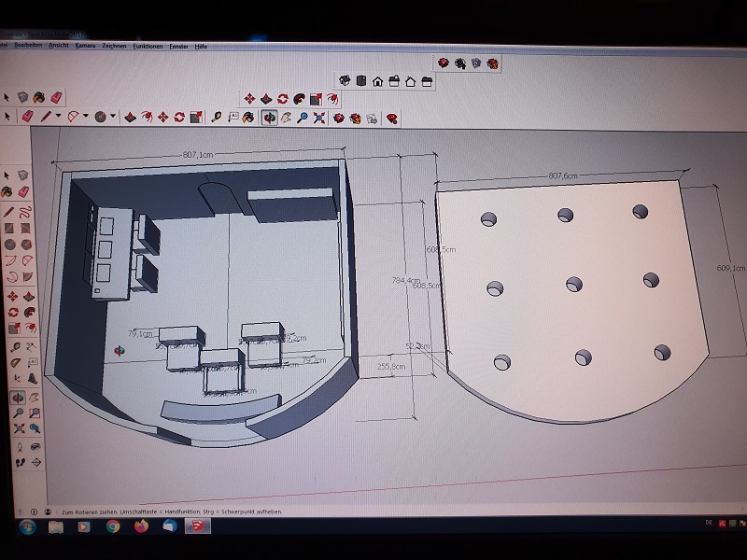Open the Zeichnen menu
Image resolution: width=747 pixels, height=560 pixels.
(114, 46)
